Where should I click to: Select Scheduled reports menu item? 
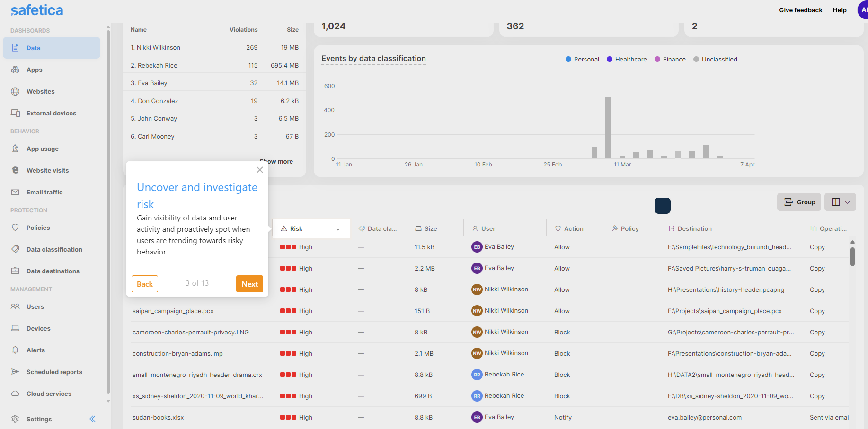coord(54,372)
